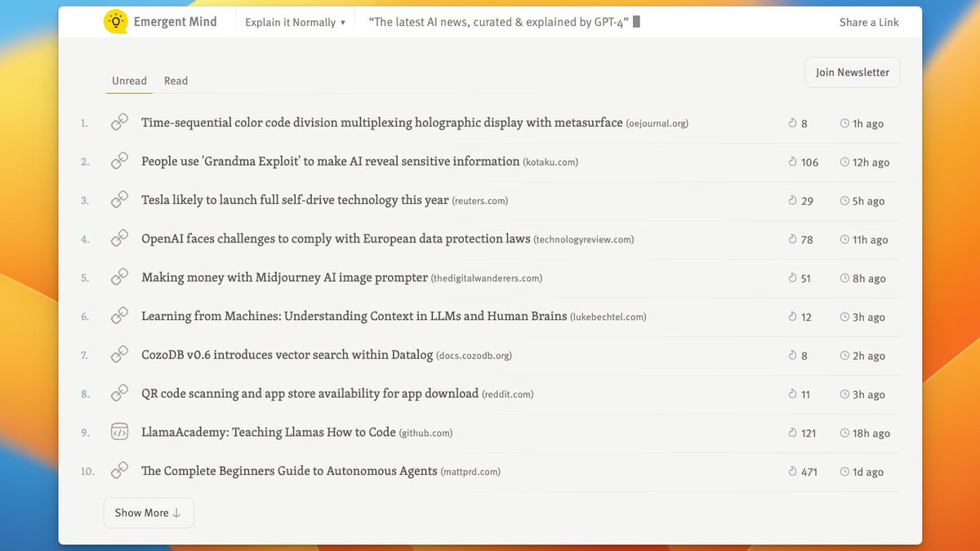Click clock icon next to 1d ago

click(x=844, y=471)
